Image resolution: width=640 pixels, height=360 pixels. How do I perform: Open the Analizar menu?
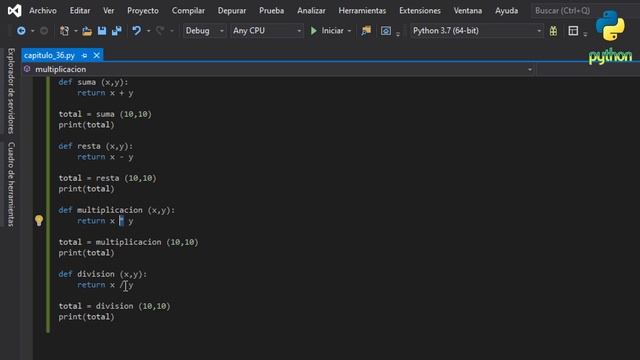point(311,11)
